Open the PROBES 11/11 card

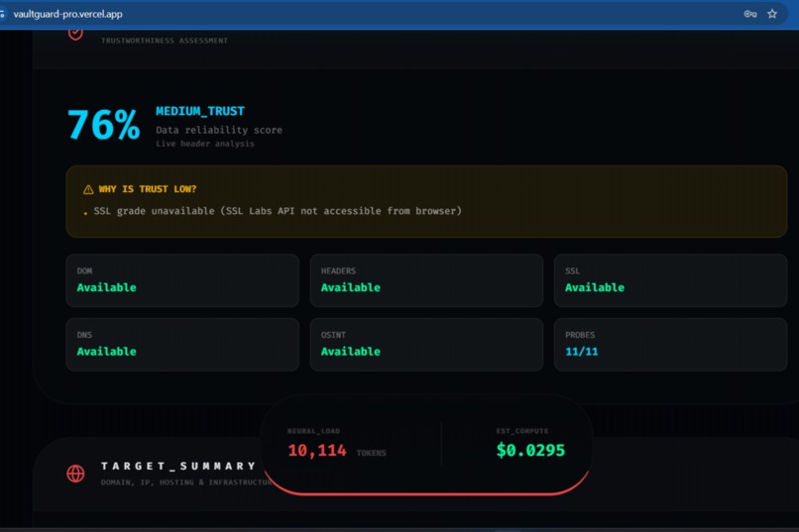click(670, 345)
